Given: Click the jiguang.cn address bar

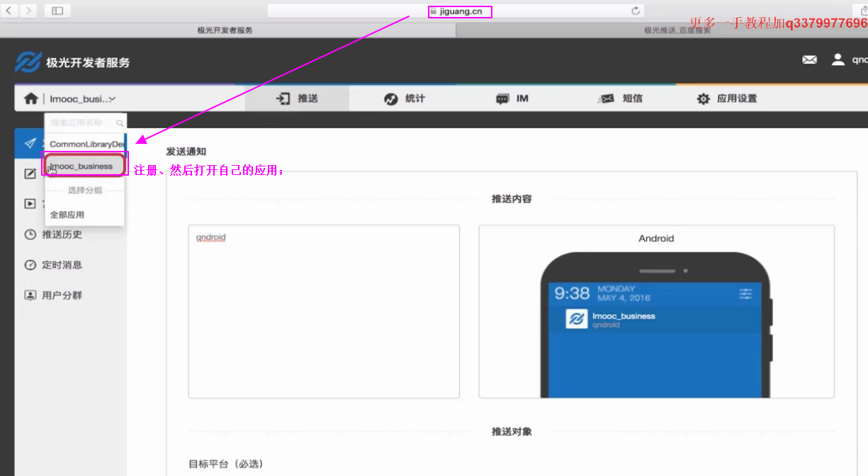Looking at the screenshot, I should pos(456,11).
